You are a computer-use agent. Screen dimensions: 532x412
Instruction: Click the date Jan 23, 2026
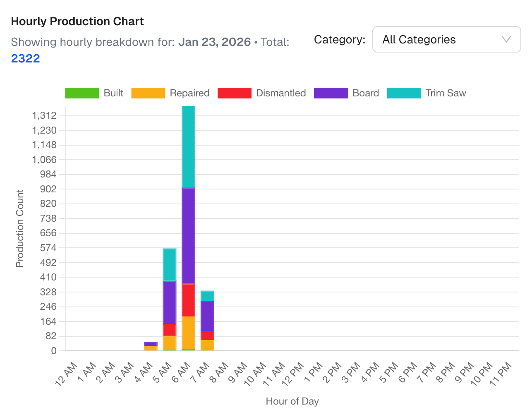(x=214, y=42)
